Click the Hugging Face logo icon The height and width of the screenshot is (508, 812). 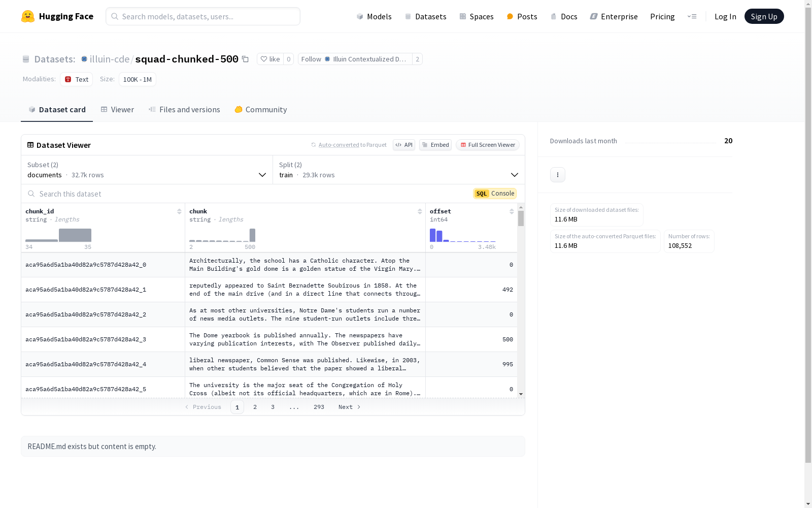point(28,16)
